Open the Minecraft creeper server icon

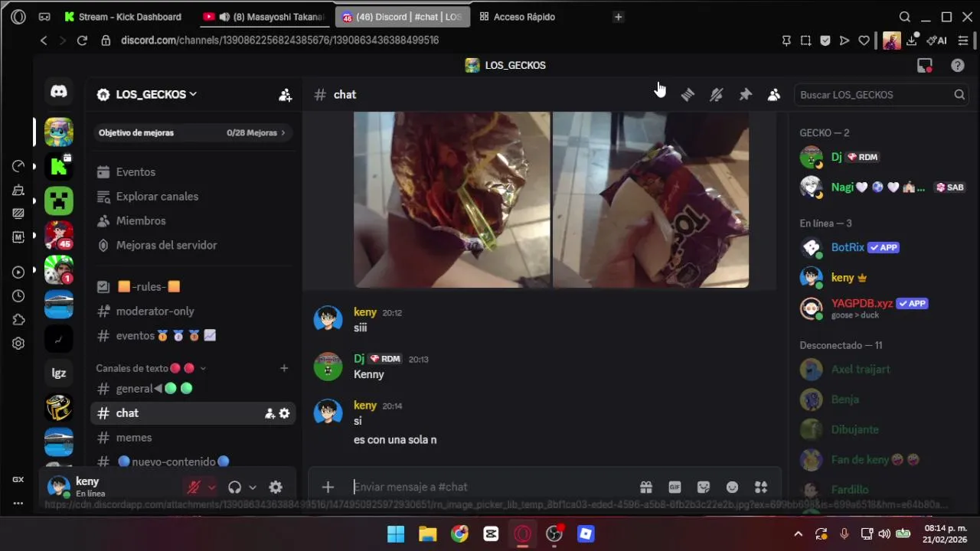coord(59,201)
